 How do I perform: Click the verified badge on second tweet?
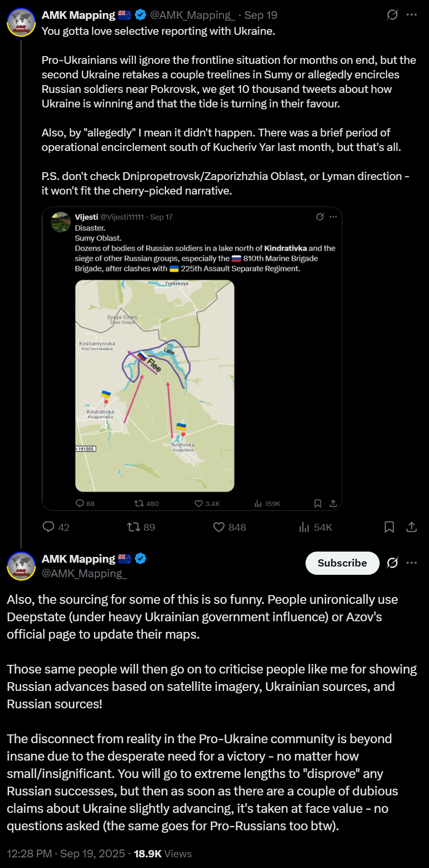click(x=140, y=559)
